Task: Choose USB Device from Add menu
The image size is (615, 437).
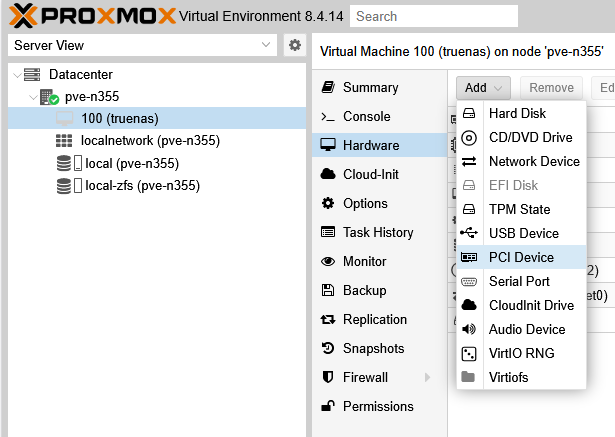Action: [x=522, y=233]
